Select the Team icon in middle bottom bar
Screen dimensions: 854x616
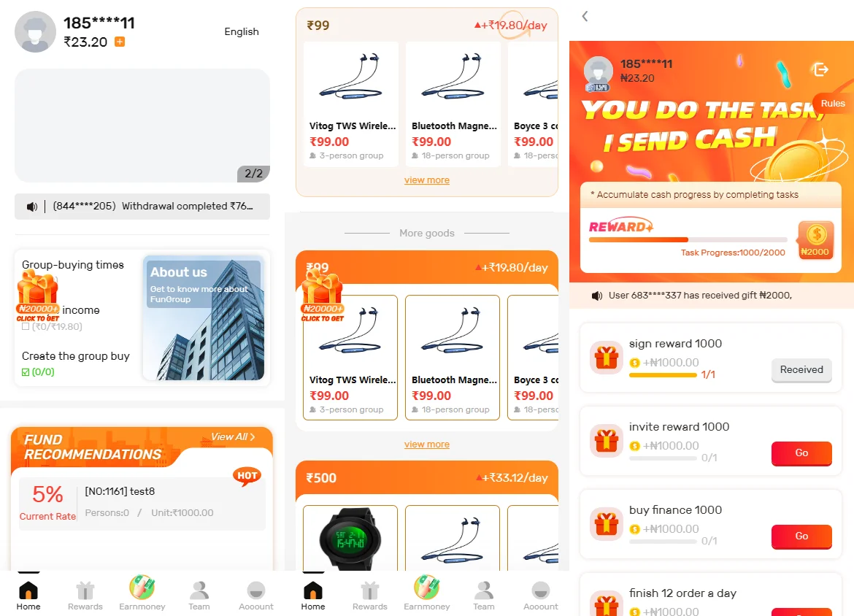[484, 590]
